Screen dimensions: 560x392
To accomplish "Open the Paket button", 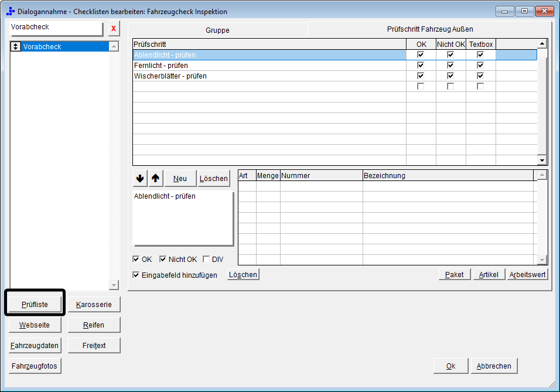I will pyautogui.click(x=455, y=274).
